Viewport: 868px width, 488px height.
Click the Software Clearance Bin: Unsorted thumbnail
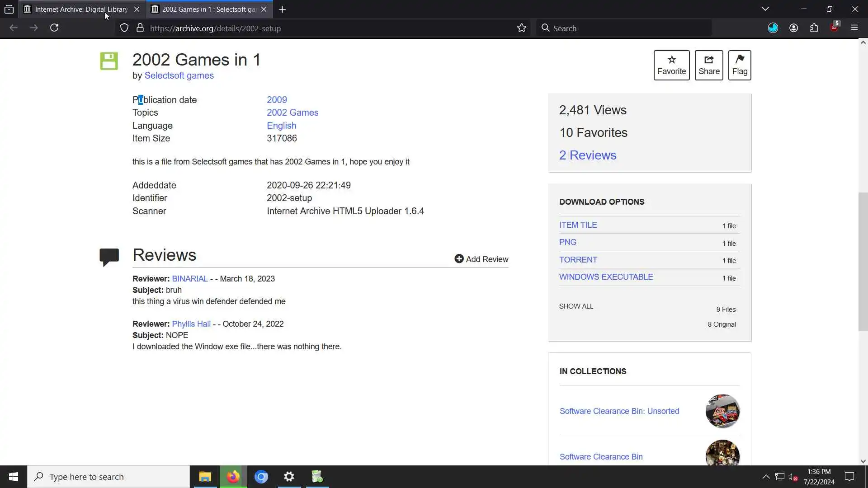[722, 411]
